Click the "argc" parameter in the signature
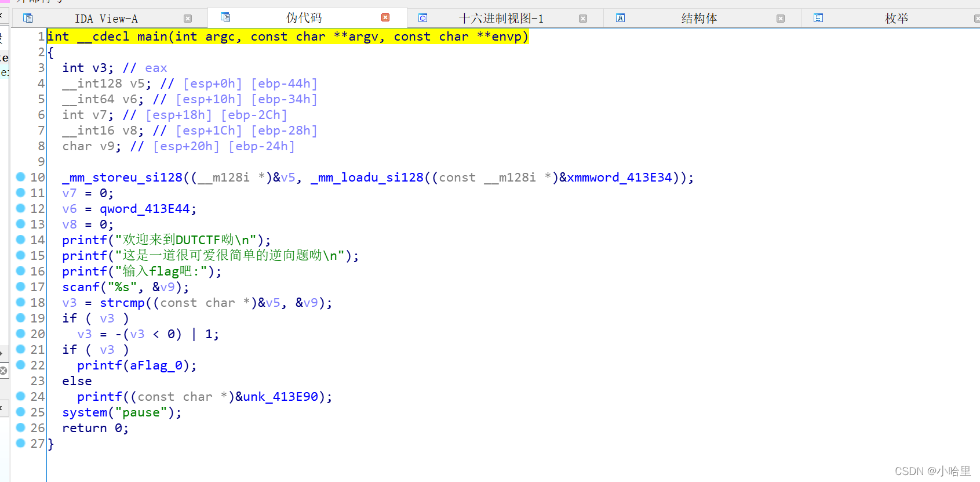 point(220,37)
